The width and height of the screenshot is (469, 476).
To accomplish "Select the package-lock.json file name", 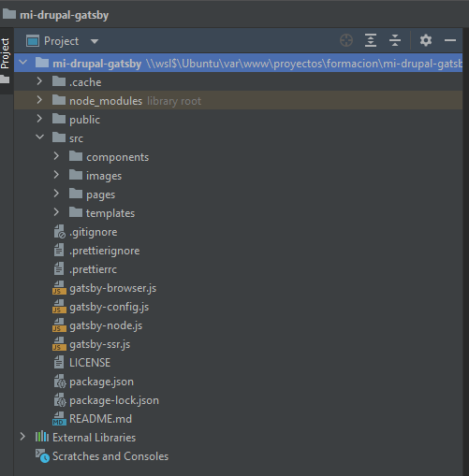I will pyautogui.click(x=114, y=400).
